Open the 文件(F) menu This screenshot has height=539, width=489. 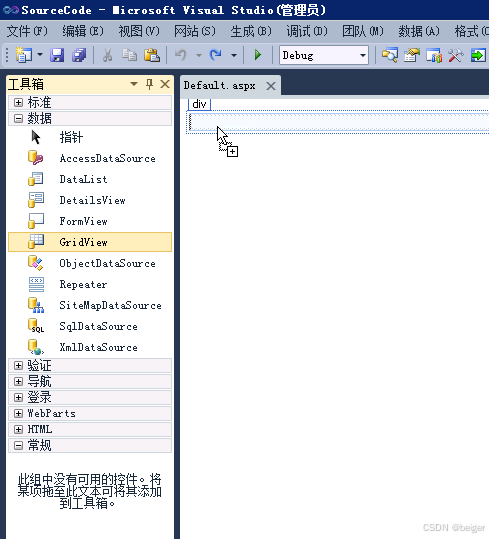pos(27,31)
